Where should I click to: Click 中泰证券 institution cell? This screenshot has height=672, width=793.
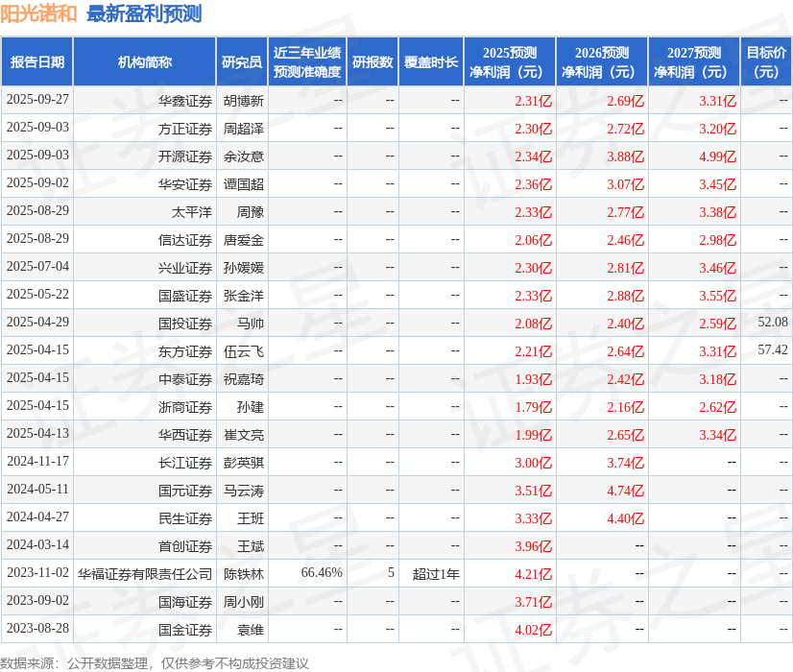(x=185, y=379)
